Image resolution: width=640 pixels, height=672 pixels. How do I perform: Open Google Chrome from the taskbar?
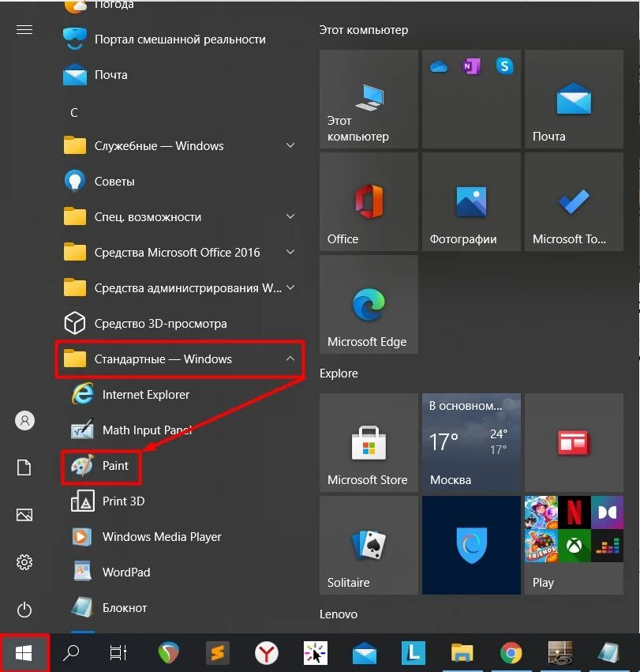tap(511, 654)
